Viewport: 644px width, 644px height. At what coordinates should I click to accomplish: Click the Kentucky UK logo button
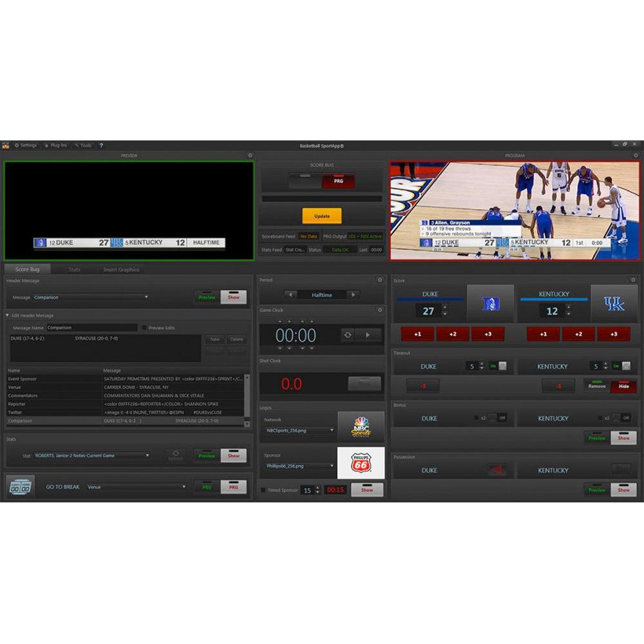[614, 304]
